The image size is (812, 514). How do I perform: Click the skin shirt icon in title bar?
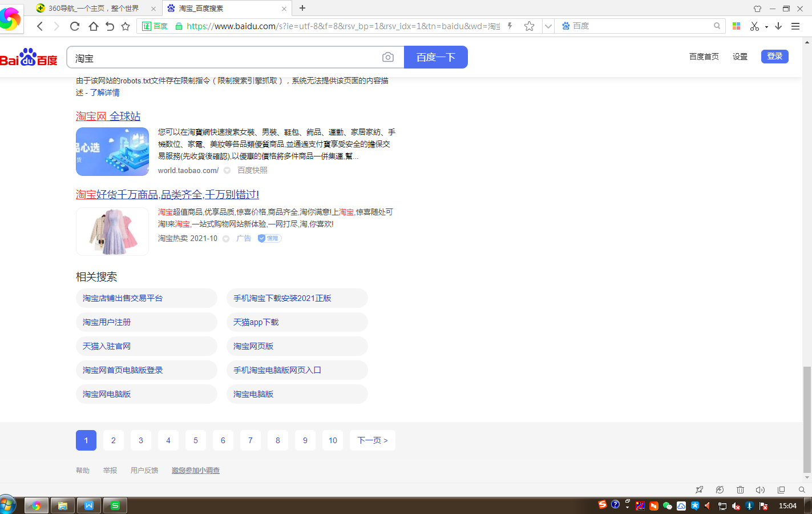[757, 9]
